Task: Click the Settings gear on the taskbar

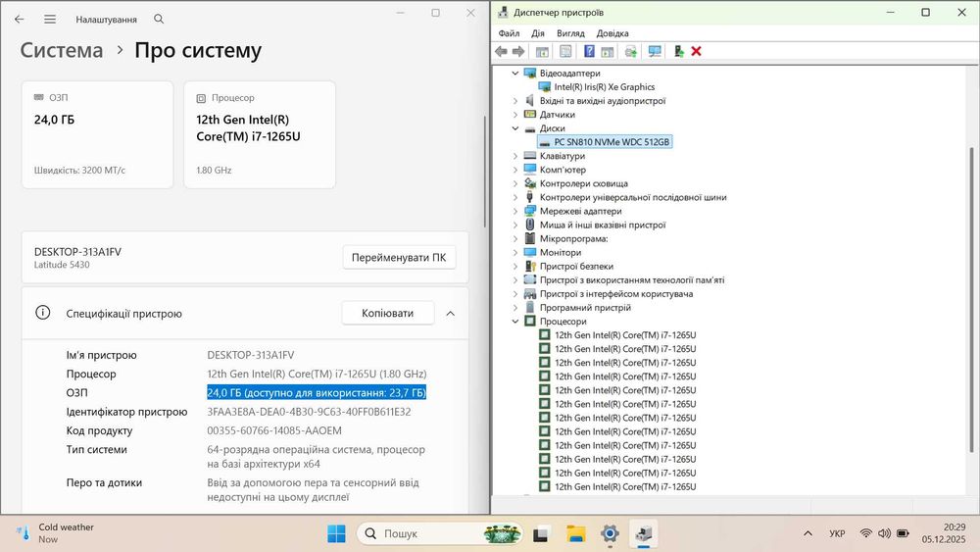Action: coord(610,534)
